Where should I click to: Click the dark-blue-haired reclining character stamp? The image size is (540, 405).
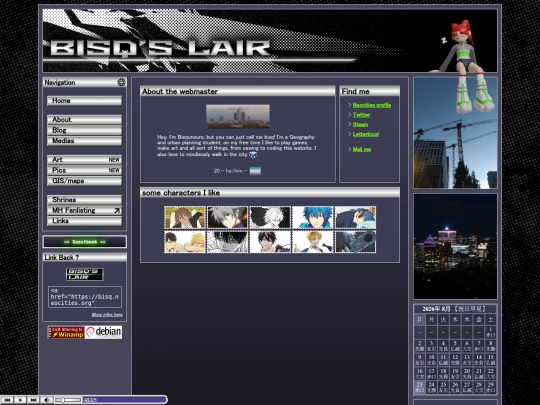356,217
